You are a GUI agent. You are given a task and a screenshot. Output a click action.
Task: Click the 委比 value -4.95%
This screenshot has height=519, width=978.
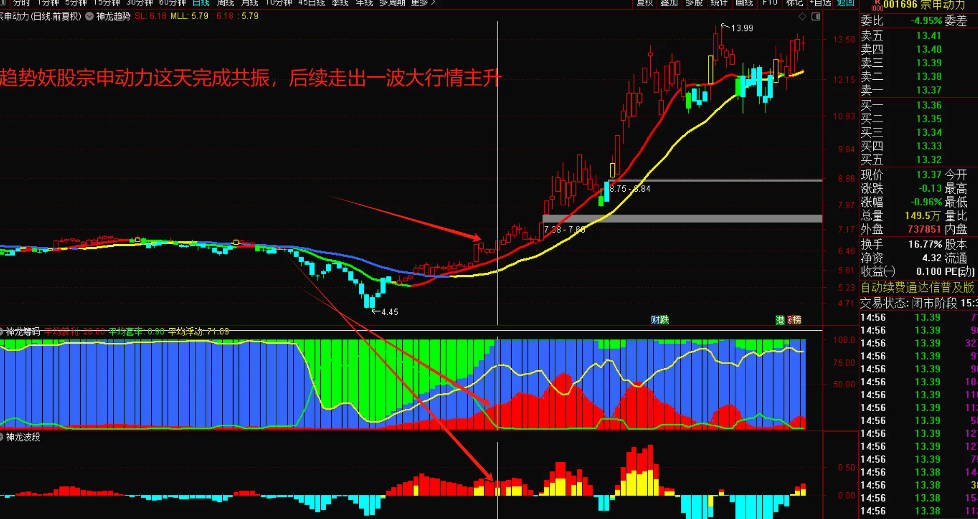(x=925, y=21)
